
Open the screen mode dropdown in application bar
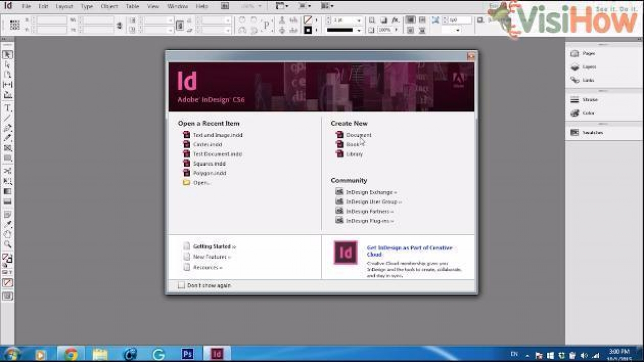coord(304,7)
